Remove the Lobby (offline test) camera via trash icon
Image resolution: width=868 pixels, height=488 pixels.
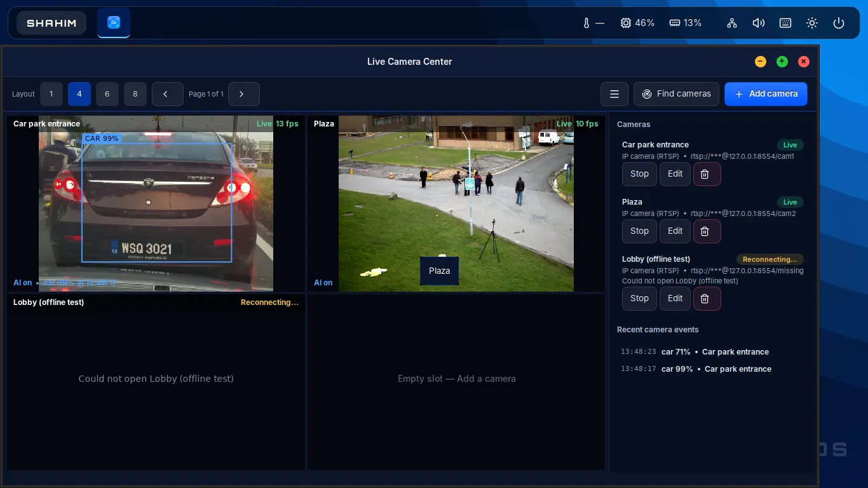pos(707,299)
